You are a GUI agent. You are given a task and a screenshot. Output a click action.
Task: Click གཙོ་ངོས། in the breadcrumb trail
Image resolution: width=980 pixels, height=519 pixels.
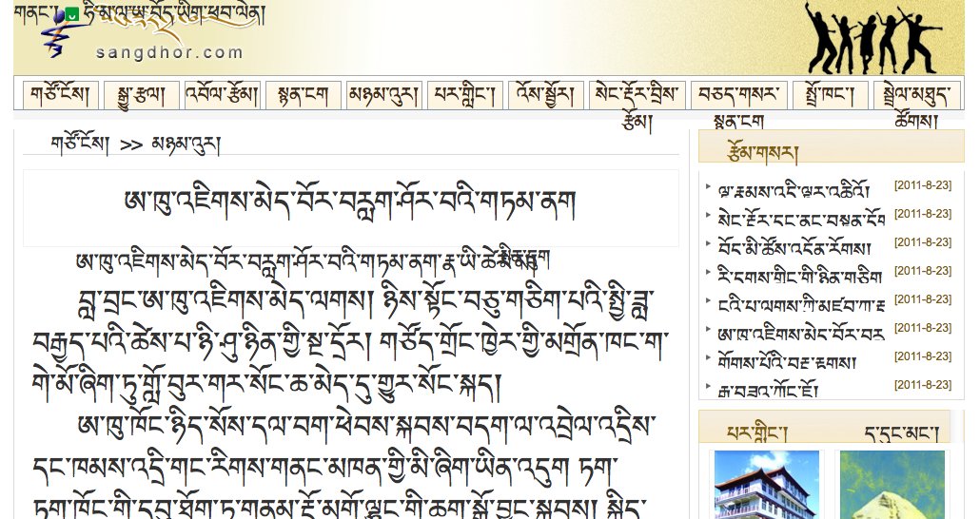coord(80,144)
